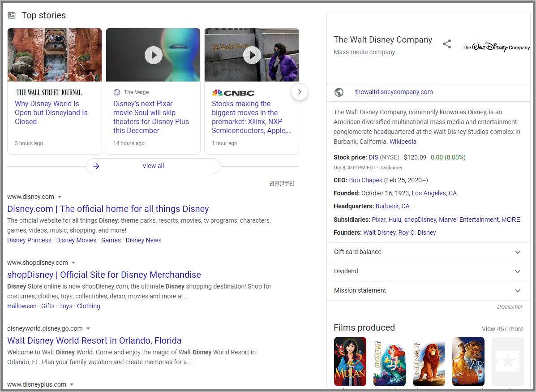This screenshot has width=536, height=392.
Task: Click DIS stock ticker link
Action: click(x=373, y=157)
